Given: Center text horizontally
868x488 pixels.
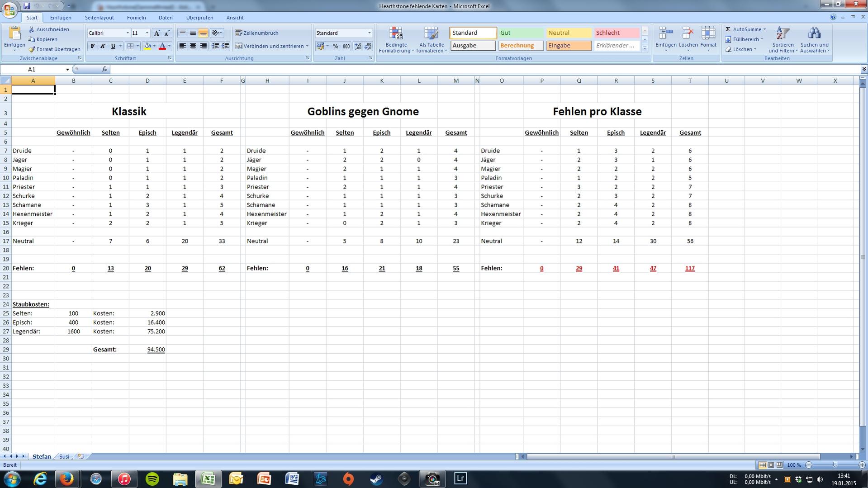Looking at the screenshot, I should coord(193,46).
